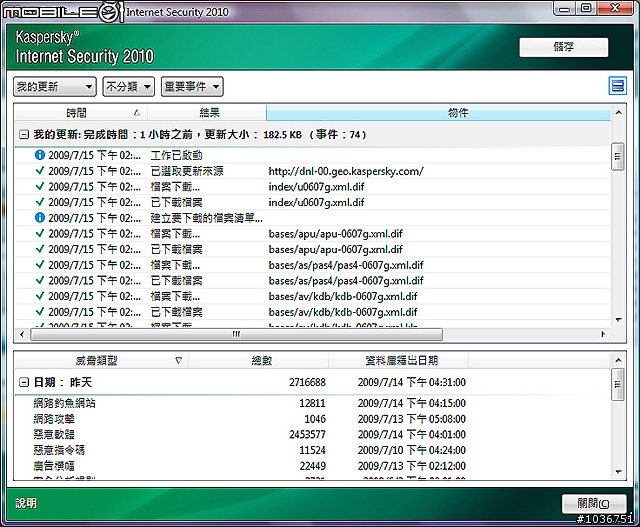Select the 已下載檔案 row for bases/as/pas4/pas4-0607g.xml.dif
Viewport: 640px width, 527px height.
[313, 280]
